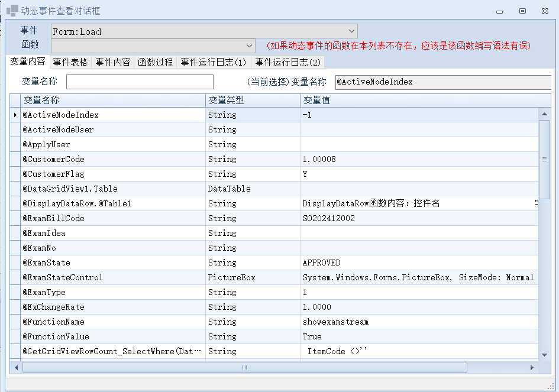Show the 事件运行日志(2) tab
Image resolution: width=559 pixels, height=392 pixels.
click(x=288, y=62)
